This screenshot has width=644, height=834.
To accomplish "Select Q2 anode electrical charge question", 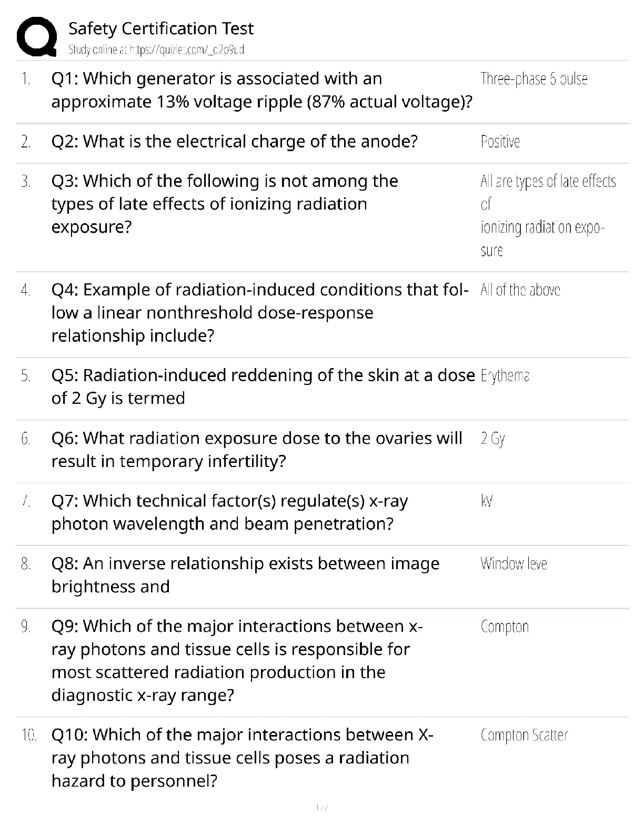I will click(234, 142).
